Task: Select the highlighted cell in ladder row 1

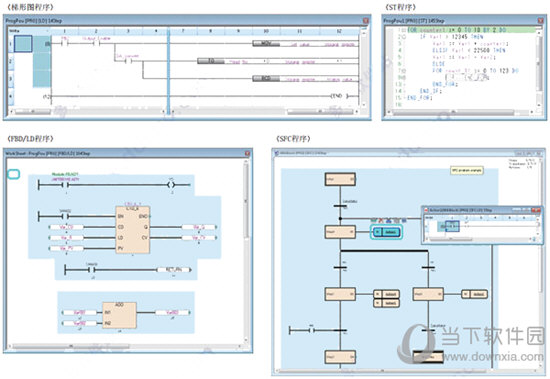Action: tap(23, 44)
